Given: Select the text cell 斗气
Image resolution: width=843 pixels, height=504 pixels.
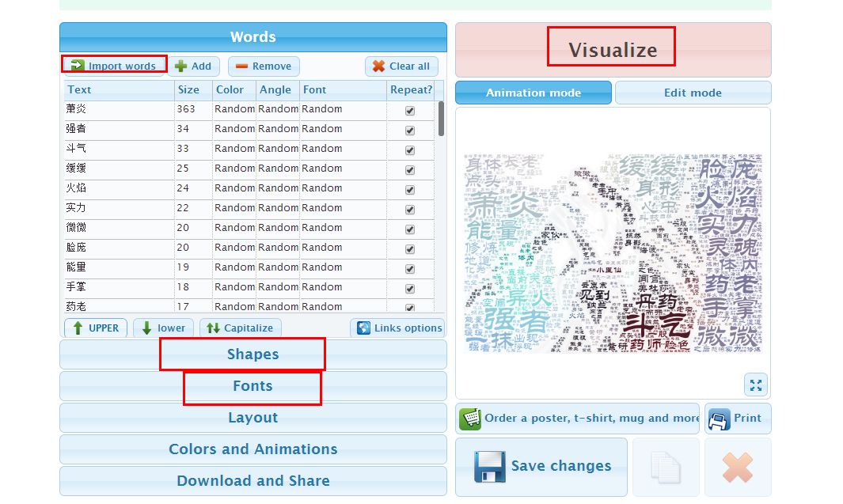Looking at the screenshot, I should [120, 149].
